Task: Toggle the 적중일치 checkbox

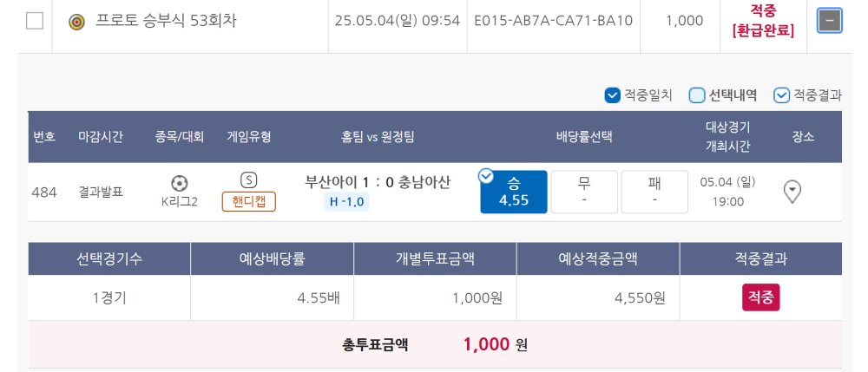Action: (x=612, y=95)
